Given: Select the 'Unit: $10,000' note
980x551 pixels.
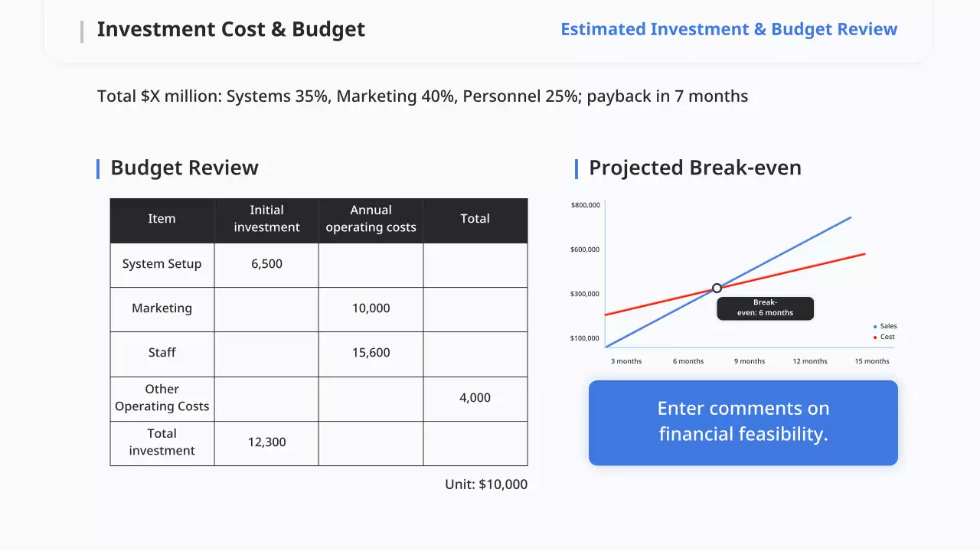Looking at the screenshot, I should pos(485,484).
